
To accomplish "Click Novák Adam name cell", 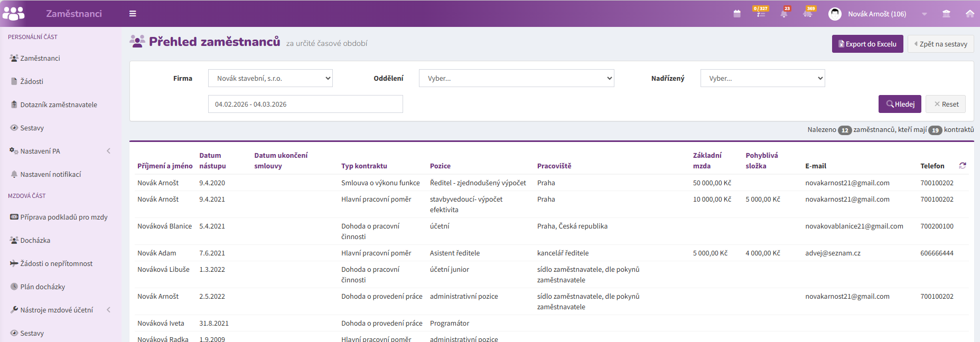I will click(x=157, y=253).
